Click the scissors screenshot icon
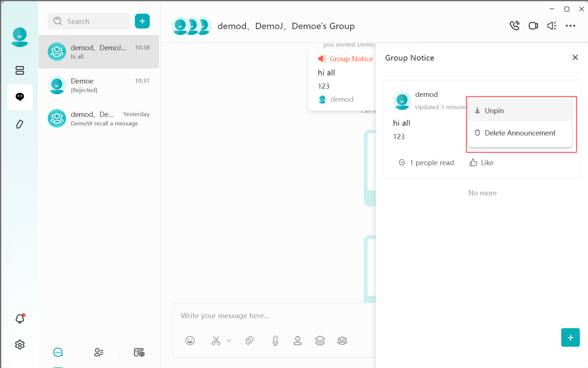 tap(216, 341)
